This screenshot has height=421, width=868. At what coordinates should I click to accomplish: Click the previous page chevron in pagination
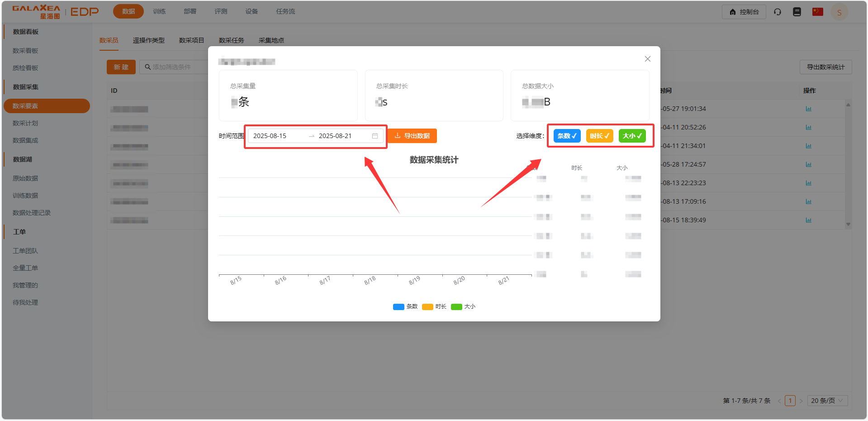779,400
